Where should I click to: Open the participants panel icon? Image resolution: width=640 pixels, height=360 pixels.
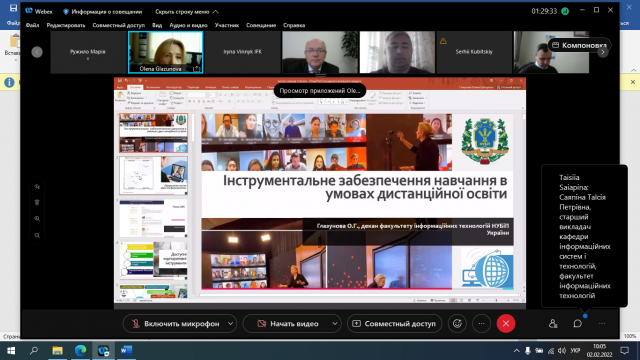(x=553, y=324)
